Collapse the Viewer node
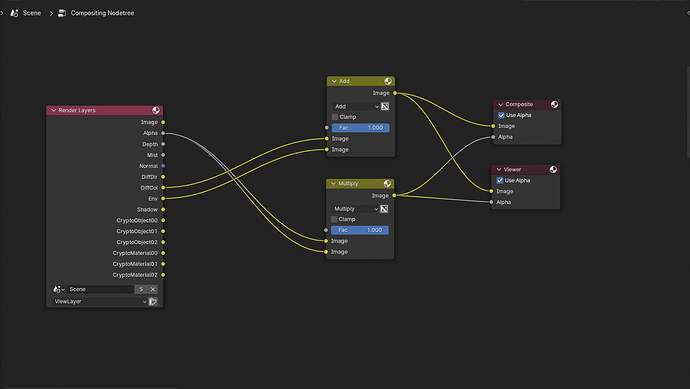 499,169
